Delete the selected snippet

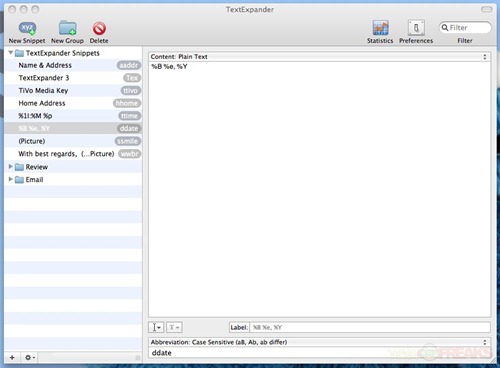pyautogui.click(x=99, y=32)
